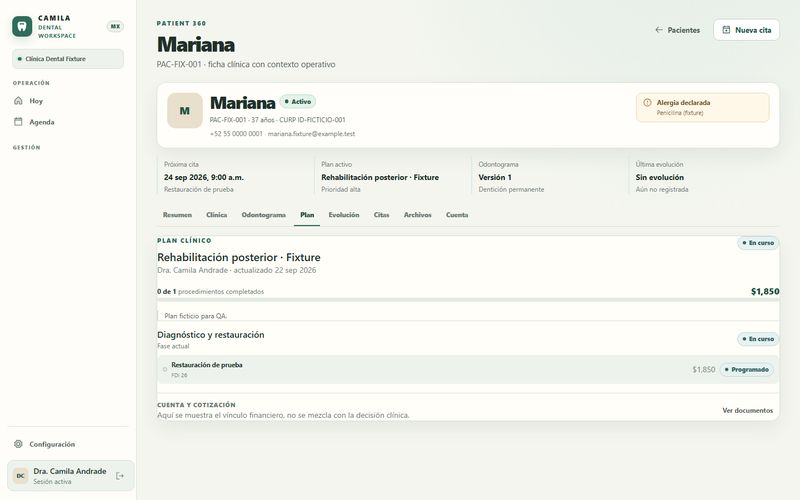The height and width of the screenshot is (500, 800).
Task: Open the Clínica Dental Fixture clinic selector
Action: [x=68, y=59]
